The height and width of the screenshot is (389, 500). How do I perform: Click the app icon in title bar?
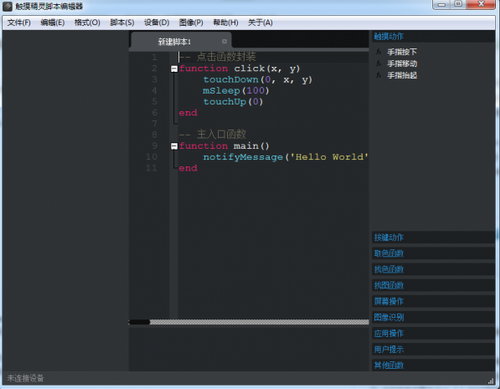[8, 6]
